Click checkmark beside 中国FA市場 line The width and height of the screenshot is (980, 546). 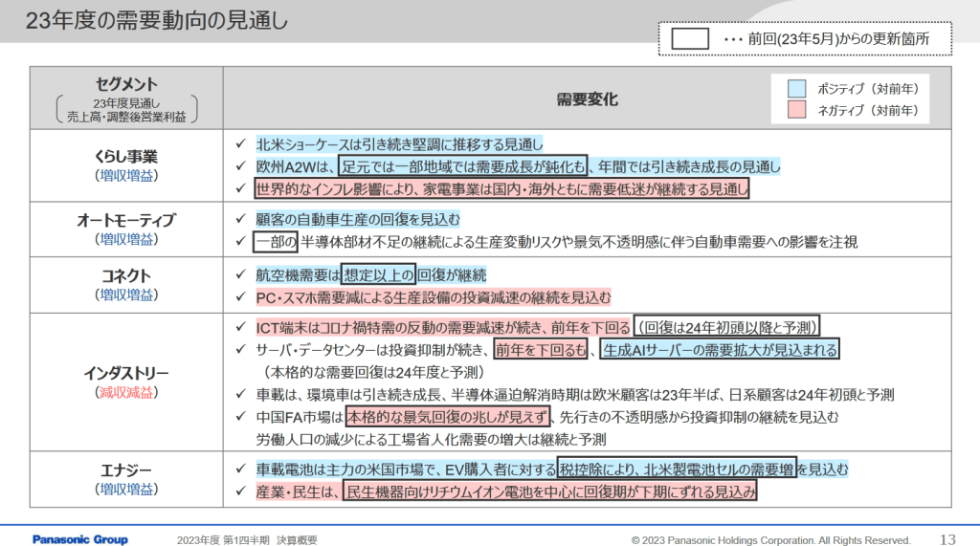click(240, 417)
